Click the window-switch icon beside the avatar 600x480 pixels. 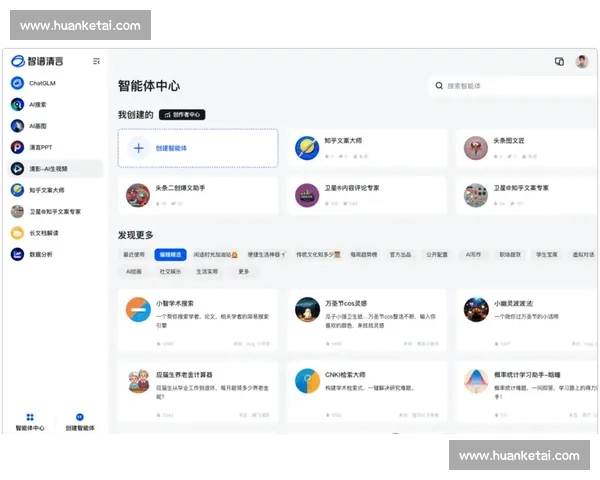(559, 61)
